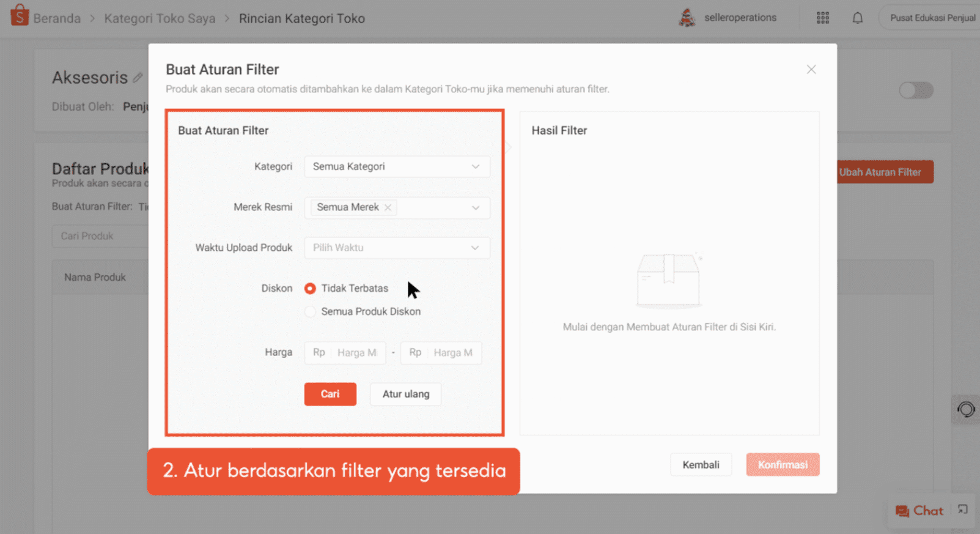Select the Semua Produk Diskon radio button
Viewport: 980px width, 534px height.
point(310,311)
